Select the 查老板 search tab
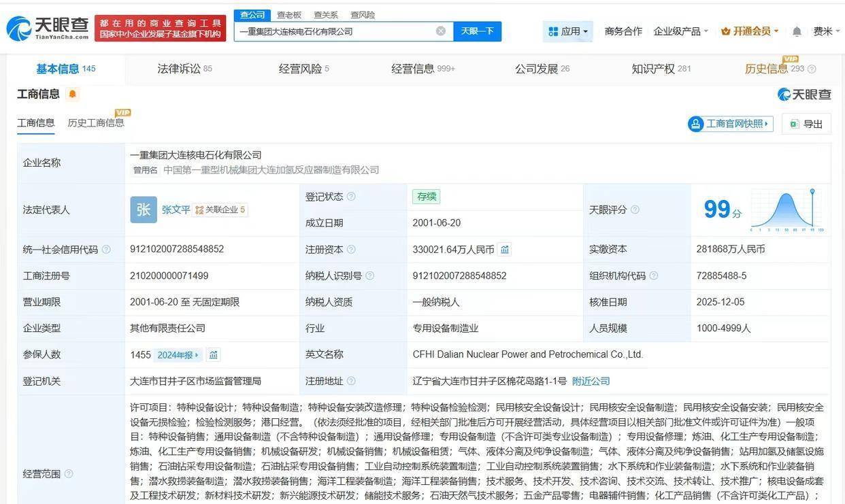 pos(289,15)
